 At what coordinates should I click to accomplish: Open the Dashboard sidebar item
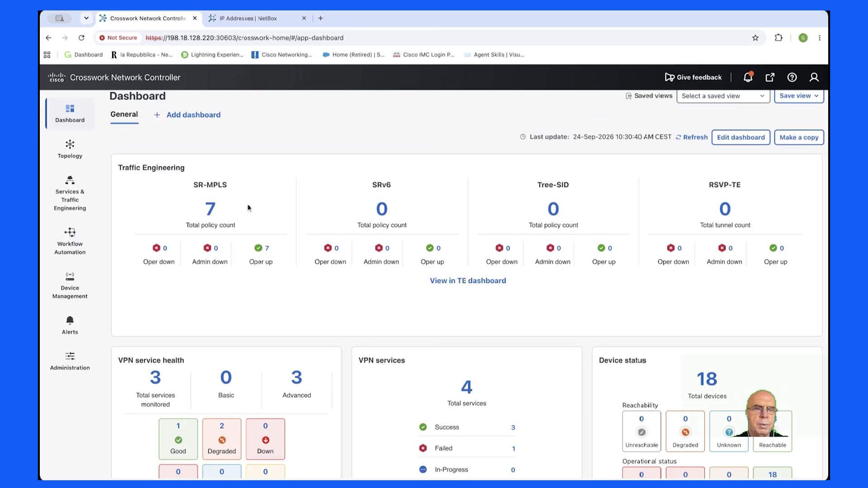coord(70,113)
